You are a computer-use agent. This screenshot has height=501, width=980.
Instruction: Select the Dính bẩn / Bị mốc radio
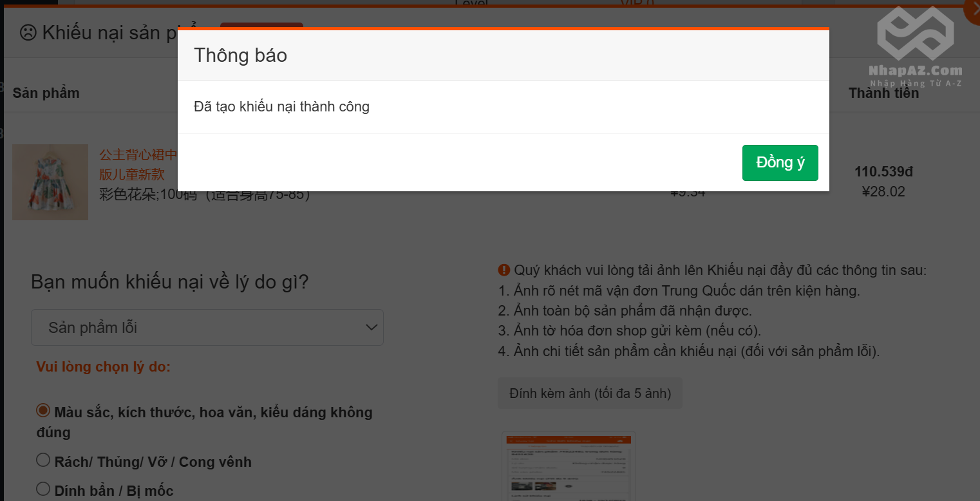click(x=43, y=489)
